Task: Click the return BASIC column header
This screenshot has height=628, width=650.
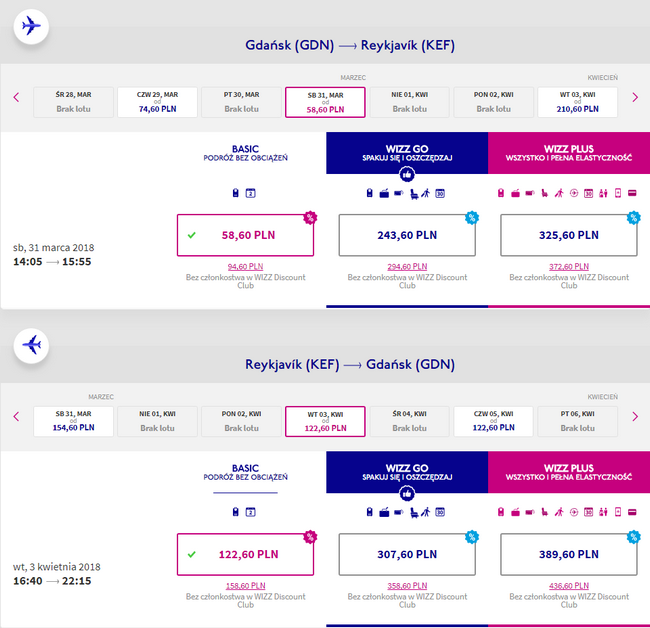Action: [245, 472]
